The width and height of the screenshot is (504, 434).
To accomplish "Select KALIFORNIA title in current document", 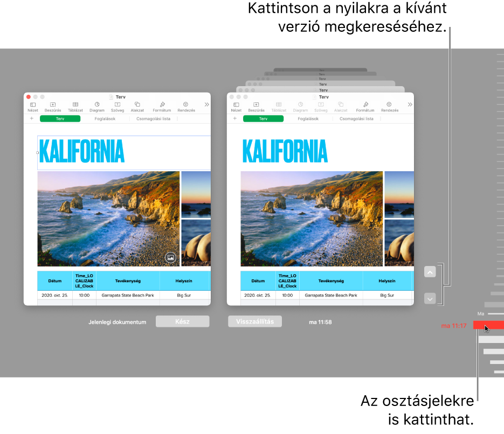I will (x=81, y=151).
